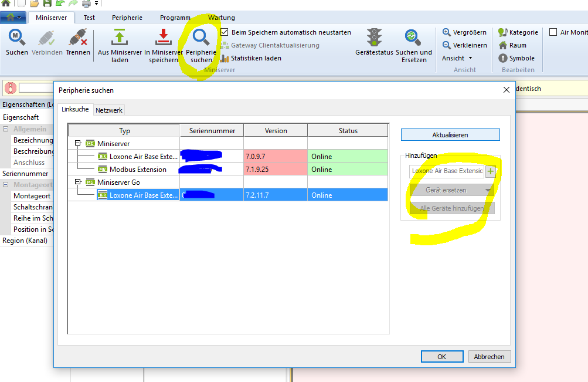Screen dimensions: 588x382
Task: Collapse the Montageort properties group
Action: point(6,185)
